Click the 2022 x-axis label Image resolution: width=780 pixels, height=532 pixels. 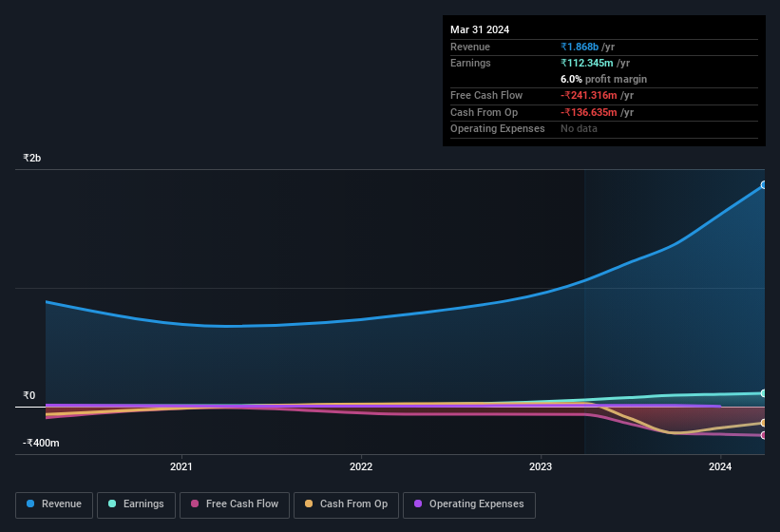click(x=361, y=466)
